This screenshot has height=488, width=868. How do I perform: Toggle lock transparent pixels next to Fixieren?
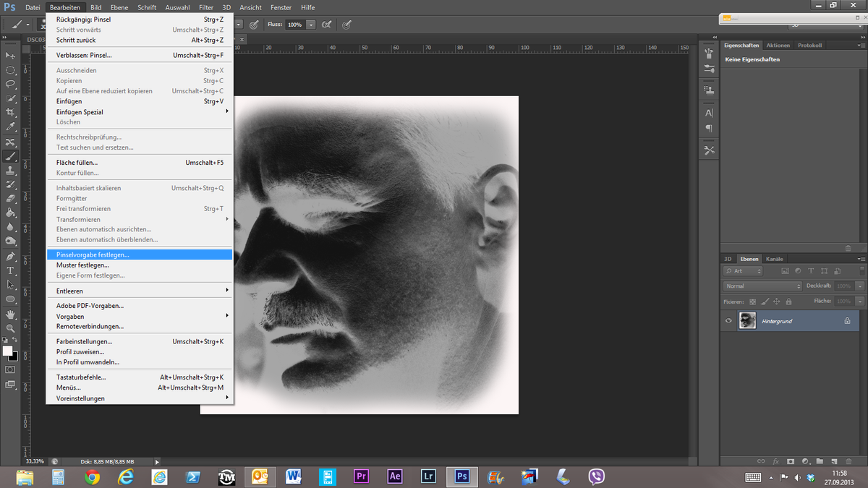[x=752, y=301]
